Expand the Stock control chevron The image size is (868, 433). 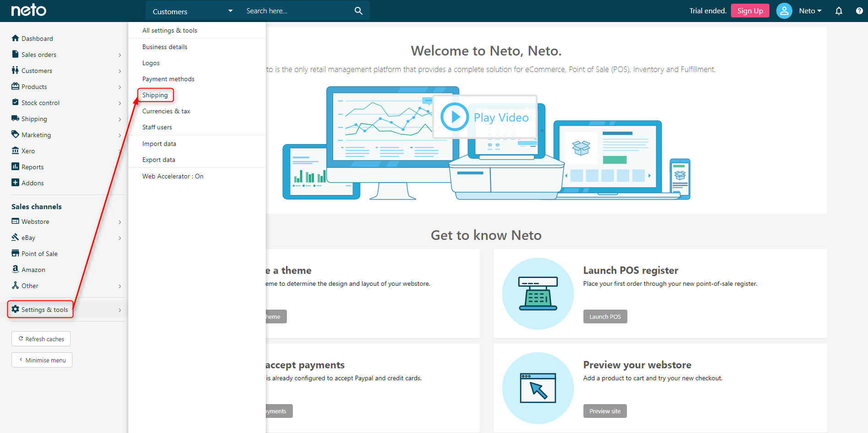[120, 103]
